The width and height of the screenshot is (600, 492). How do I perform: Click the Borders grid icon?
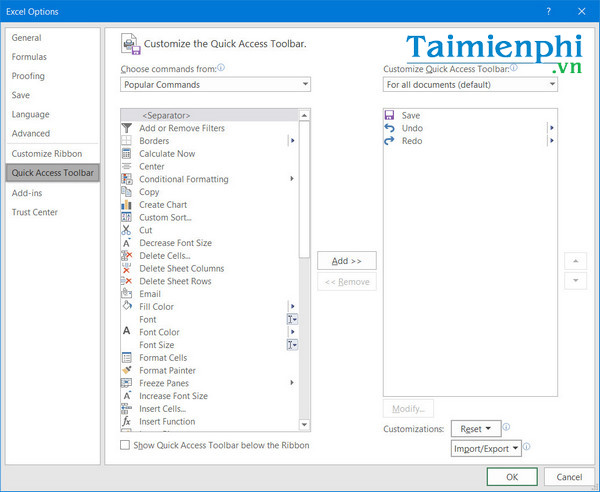tap(127, 141)
